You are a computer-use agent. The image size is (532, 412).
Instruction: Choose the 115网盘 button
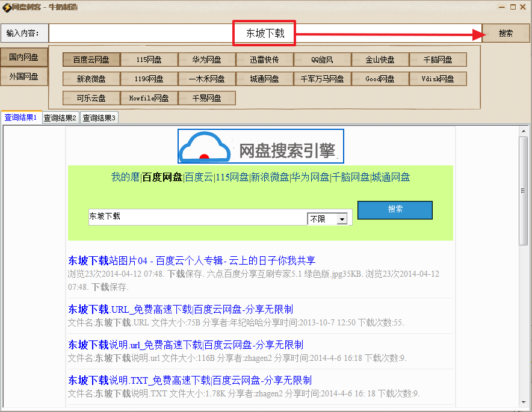click(149, 60)
